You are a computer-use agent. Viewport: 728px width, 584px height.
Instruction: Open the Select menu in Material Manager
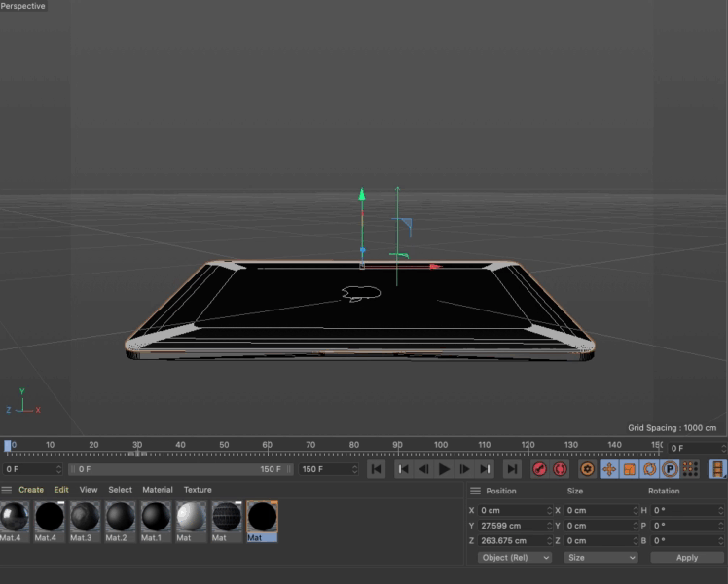(121, 490)
